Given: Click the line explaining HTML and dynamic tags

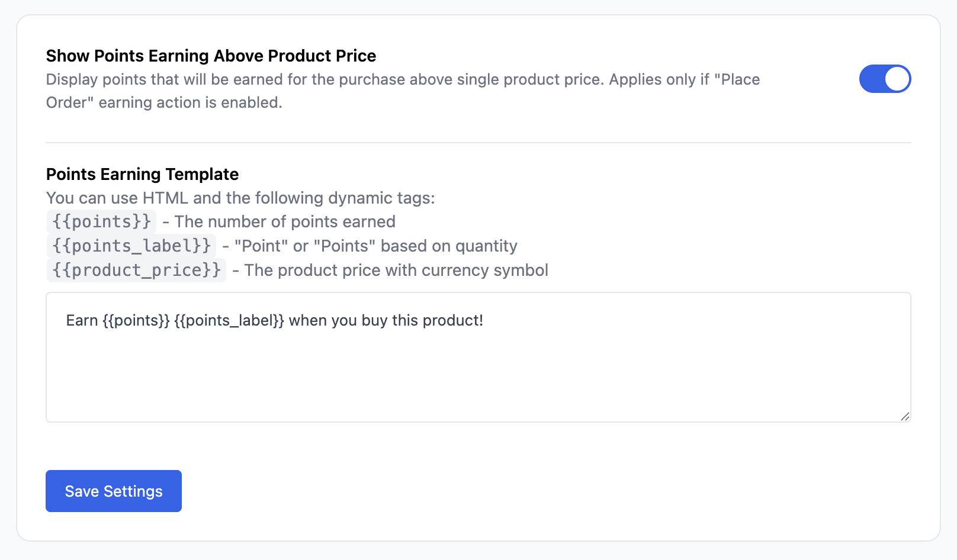Looking at the screenshot, I should (x=240, y=198).
